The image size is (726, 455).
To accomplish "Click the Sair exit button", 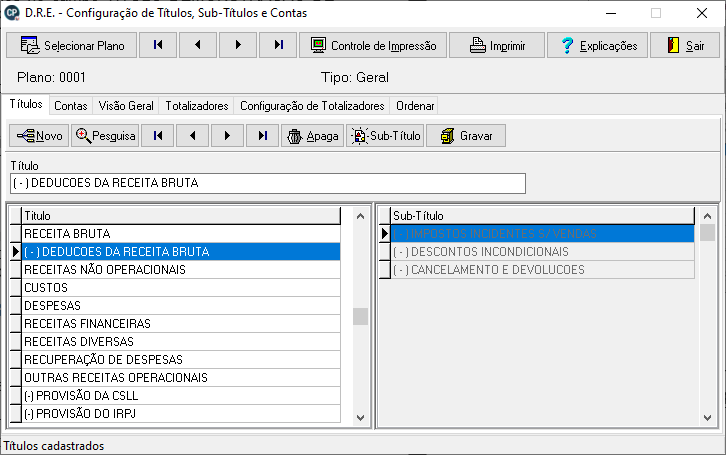I will 685,45.
